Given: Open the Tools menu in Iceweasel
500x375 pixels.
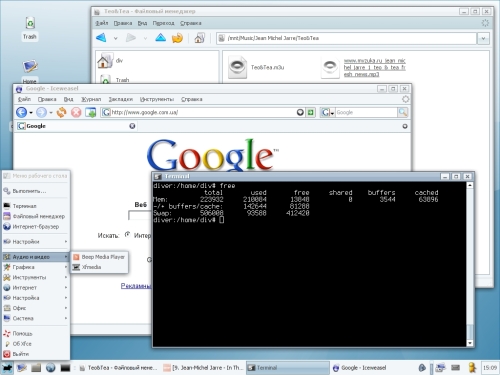Looking at the screenshot, I should coord(157,99).
